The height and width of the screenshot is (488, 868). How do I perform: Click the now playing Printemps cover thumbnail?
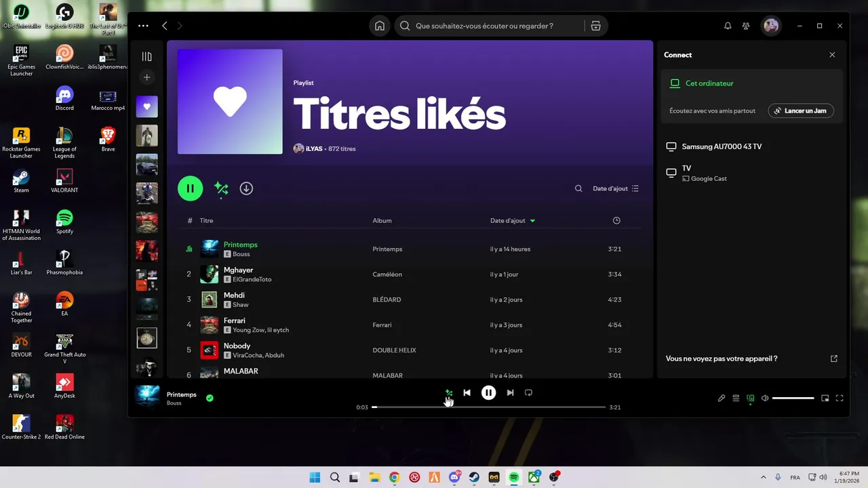pyautogui.click(x=147, y=398)
